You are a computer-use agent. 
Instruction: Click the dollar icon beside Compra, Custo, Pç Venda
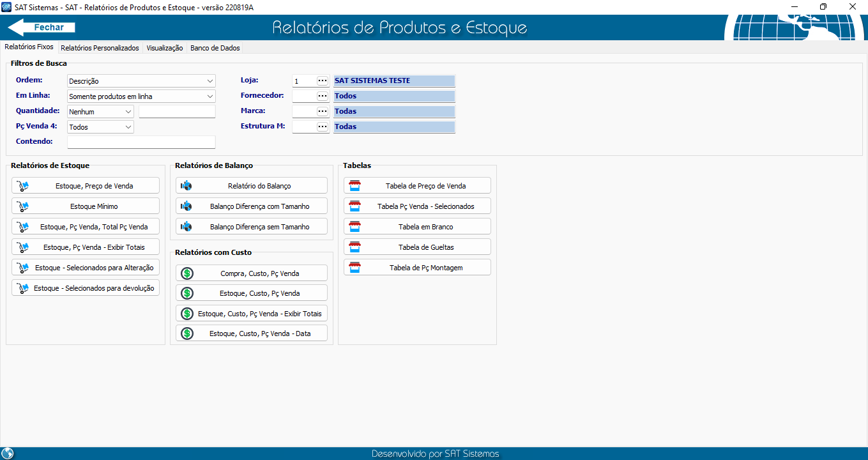tap(187, 273)
